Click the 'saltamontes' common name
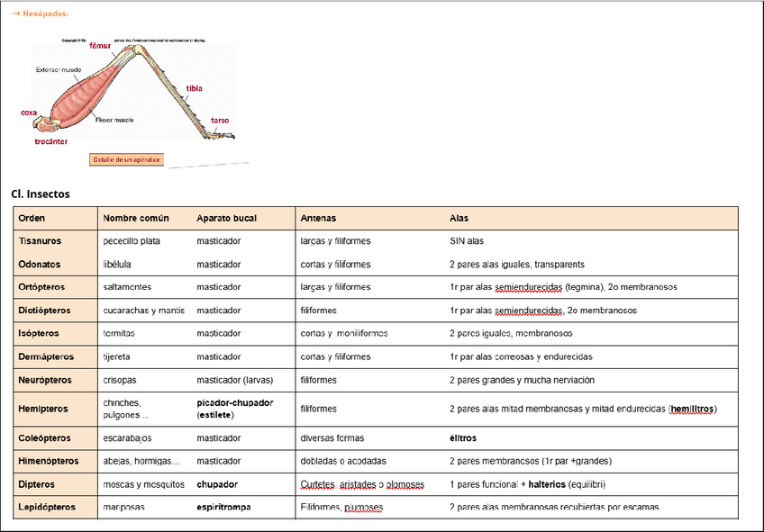This screenshot has height=532, width=764. tap(127, 287)
